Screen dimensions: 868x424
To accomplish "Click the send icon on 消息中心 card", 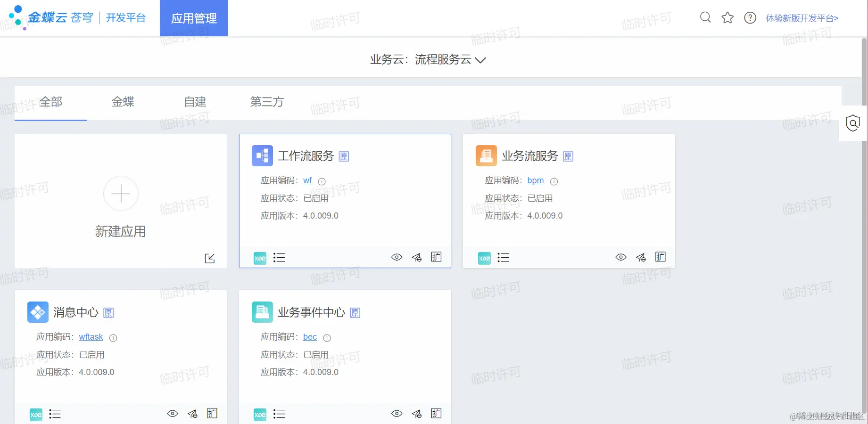I will 192,414.
